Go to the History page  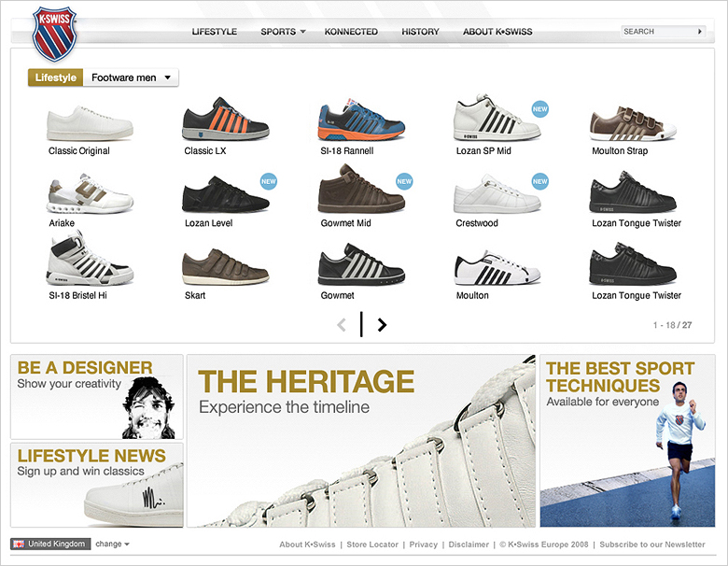420,32
